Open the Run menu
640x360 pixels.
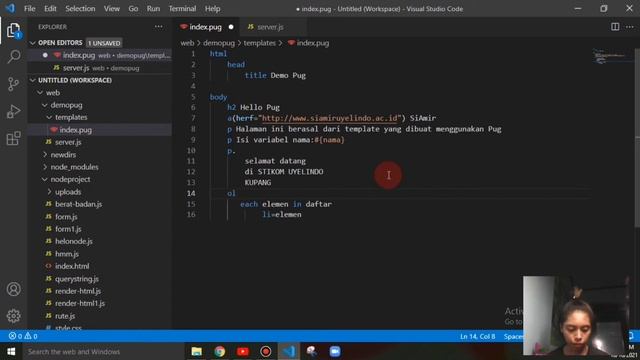153,9
